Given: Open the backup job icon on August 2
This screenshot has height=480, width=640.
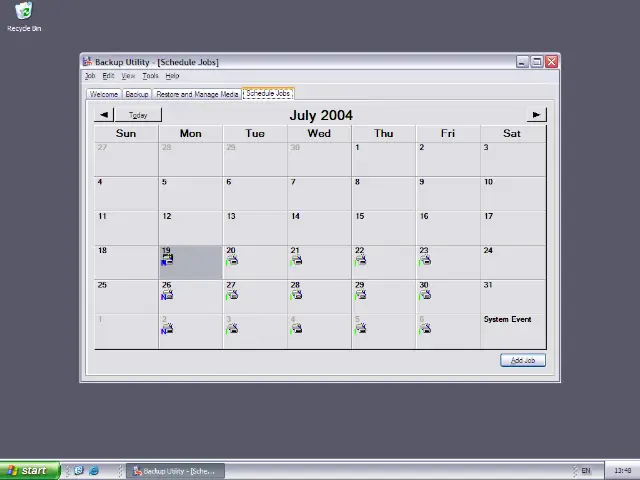Looking at the screenshot, I should tap(167, 329).
